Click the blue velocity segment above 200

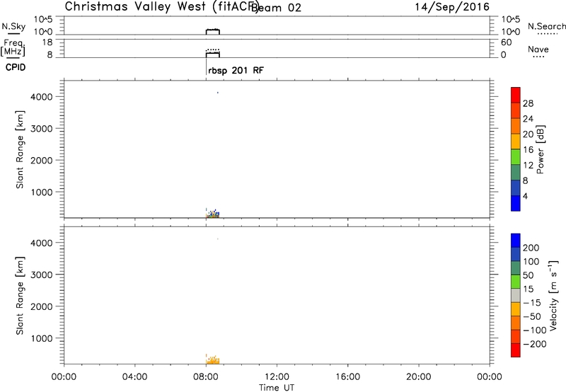click(516, 241)
